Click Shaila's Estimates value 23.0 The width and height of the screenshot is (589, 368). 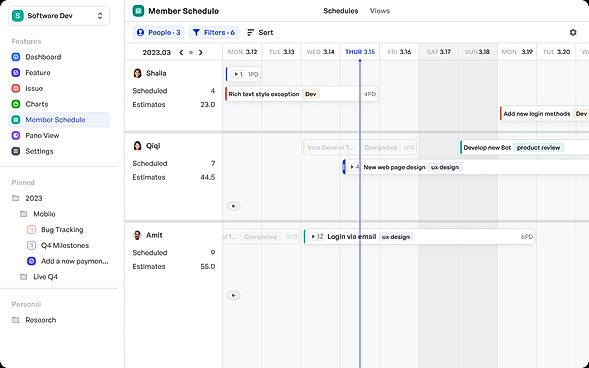208,105
